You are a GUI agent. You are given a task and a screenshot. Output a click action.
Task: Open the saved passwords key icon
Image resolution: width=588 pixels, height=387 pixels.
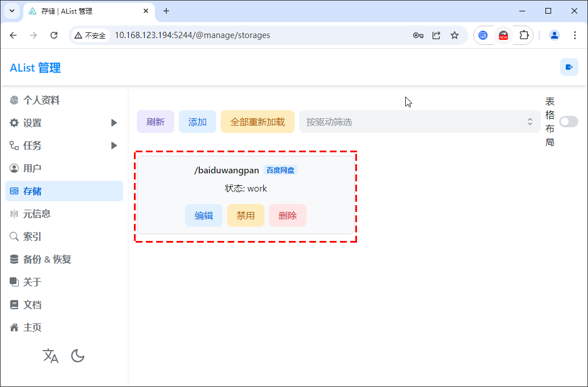tap(418, 35)
